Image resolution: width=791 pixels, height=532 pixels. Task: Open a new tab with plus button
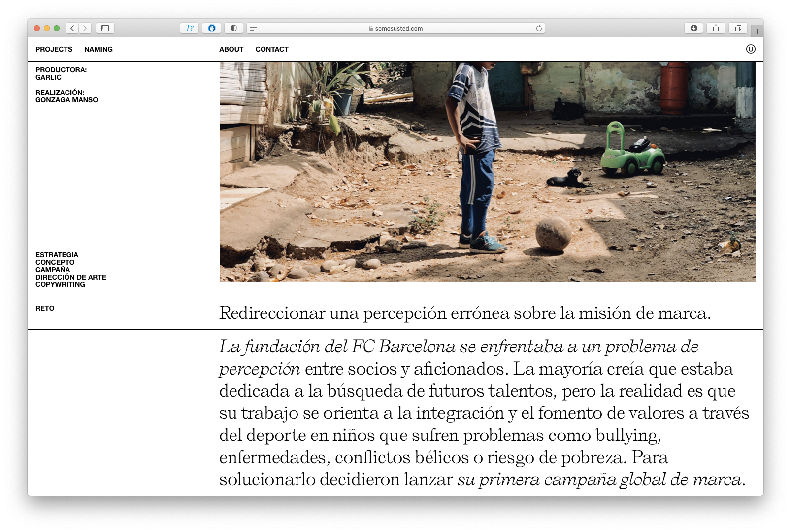coord(757,31)
